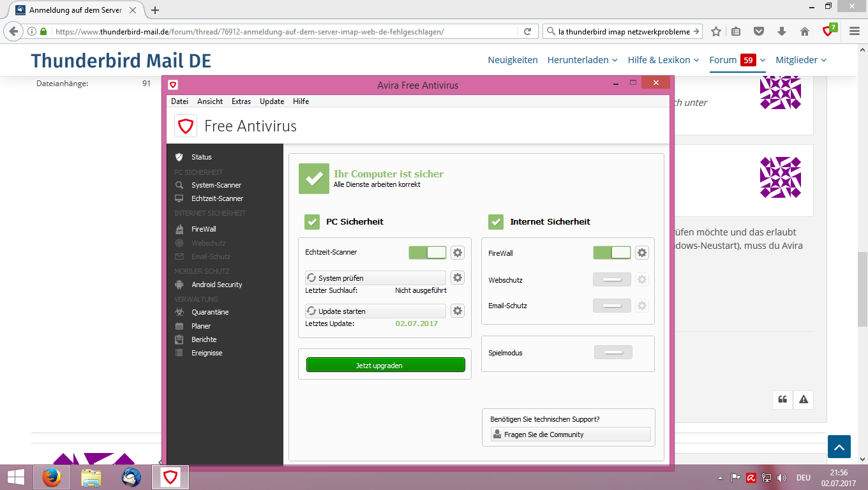Open Update menu in Avira

click(x=272, y=101)
